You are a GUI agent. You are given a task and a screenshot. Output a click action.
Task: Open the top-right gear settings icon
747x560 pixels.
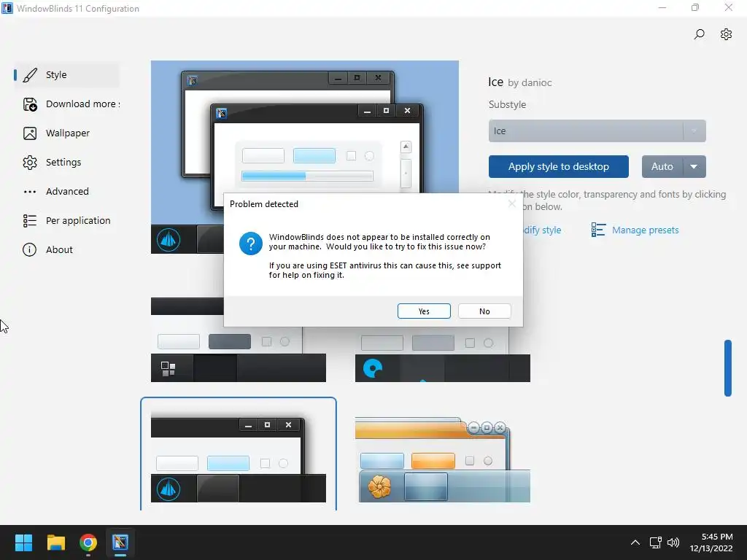point(726,34)
